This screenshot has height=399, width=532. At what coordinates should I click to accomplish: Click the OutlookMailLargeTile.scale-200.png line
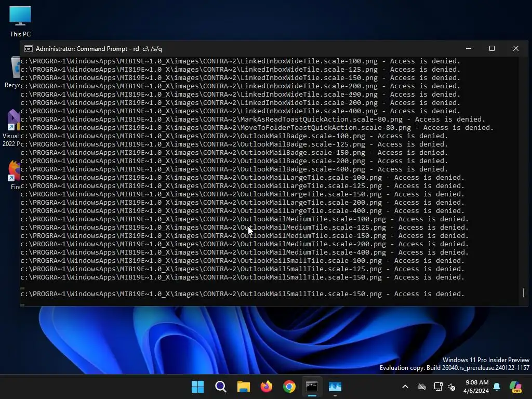click(x=242, y=202)
